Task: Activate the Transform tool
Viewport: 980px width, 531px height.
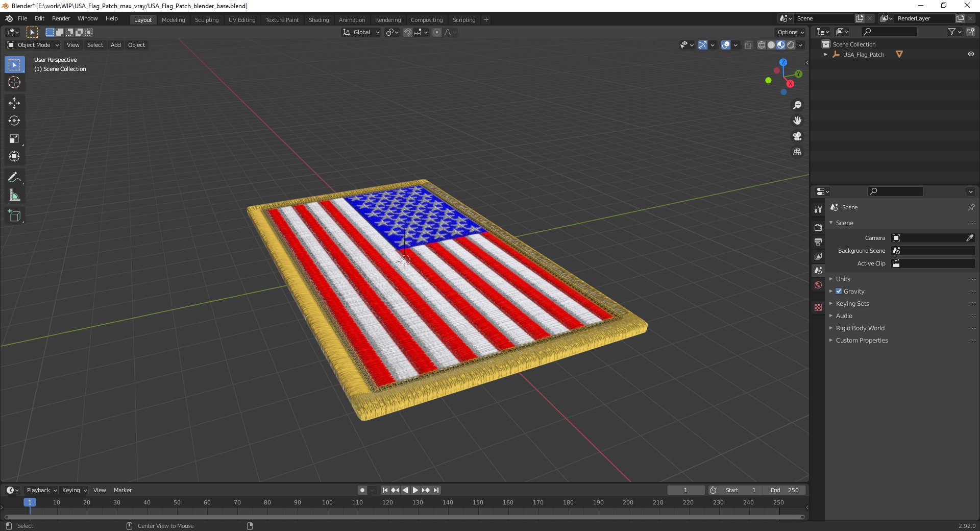Action: [x=14, y=157]
